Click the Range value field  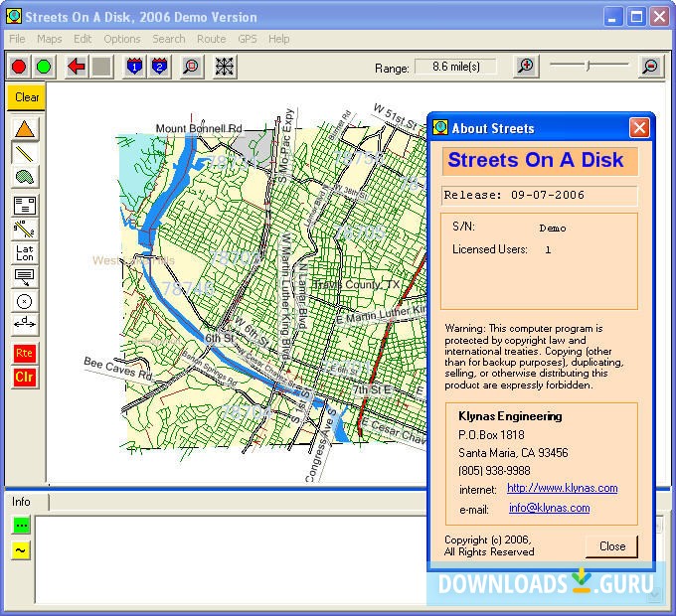pos(455,67)
